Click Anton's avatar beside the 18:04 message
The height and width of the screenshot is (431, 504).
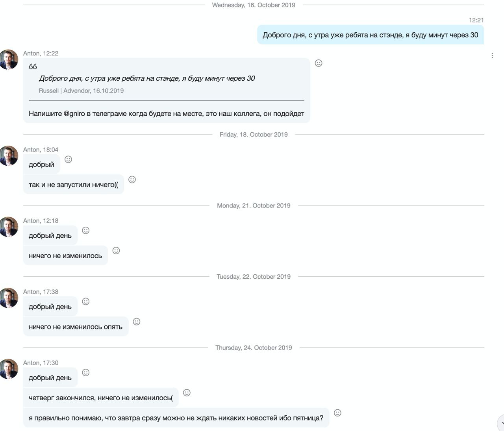point(8,156)
